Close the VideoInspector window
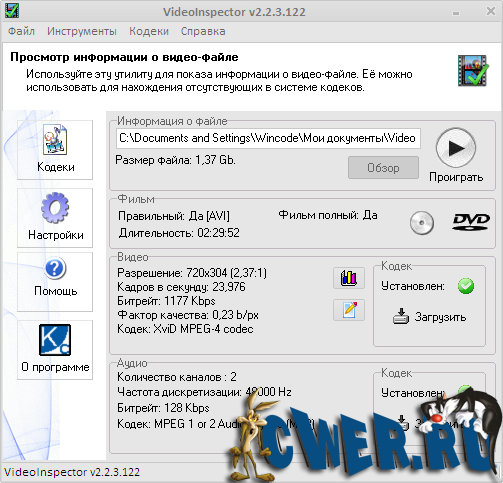The width and height of the screenshot is (503, 483). coord(491,11)
